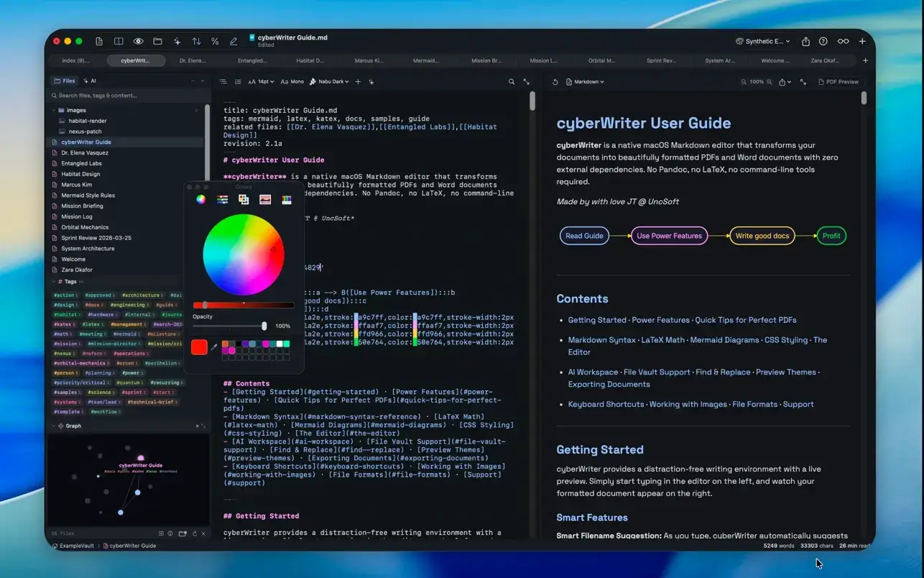Collapse the Tags section
The height and width of the screenshot is (578, 924).
pos(52,282)
